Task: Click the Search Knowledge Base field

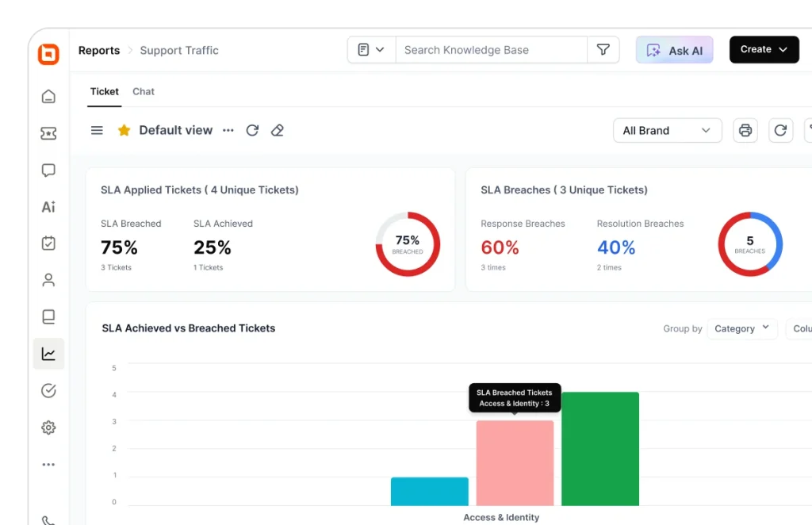Action: point(491,50)
